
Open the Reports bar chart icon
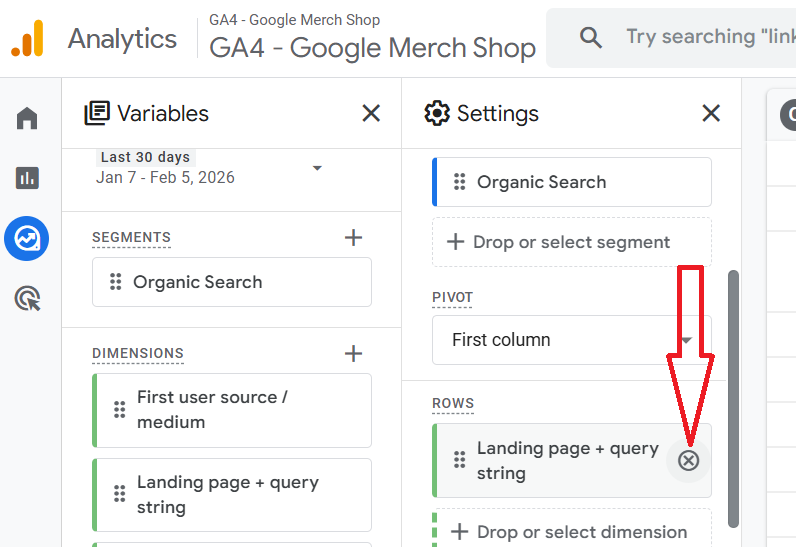tap(27, 179)
